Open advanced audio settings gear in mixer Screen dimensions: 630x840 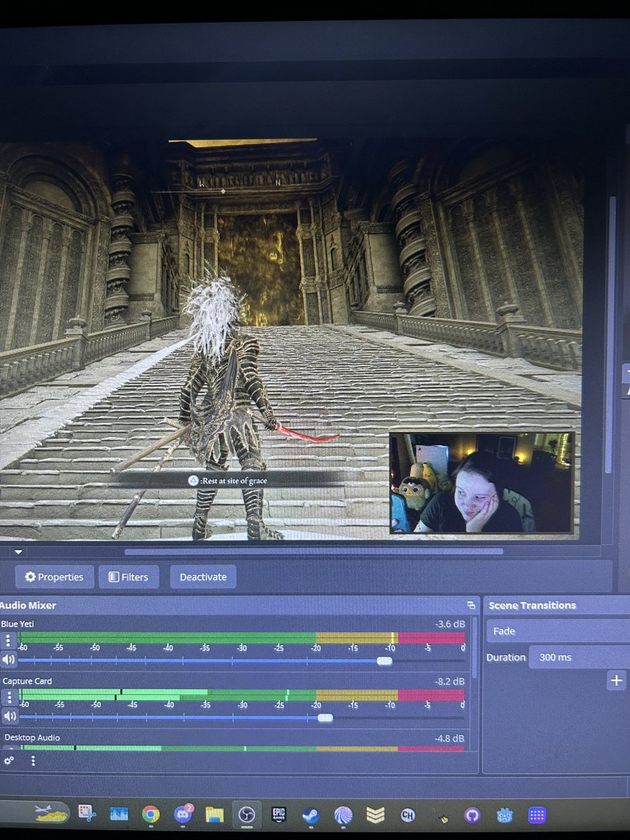(9, 761)
